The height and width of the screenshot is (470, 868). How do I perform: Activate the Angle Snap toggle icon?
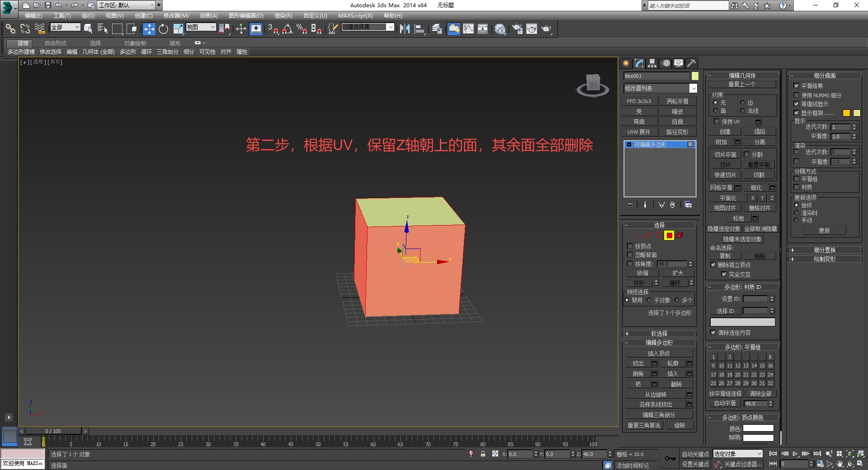(287, 29)
